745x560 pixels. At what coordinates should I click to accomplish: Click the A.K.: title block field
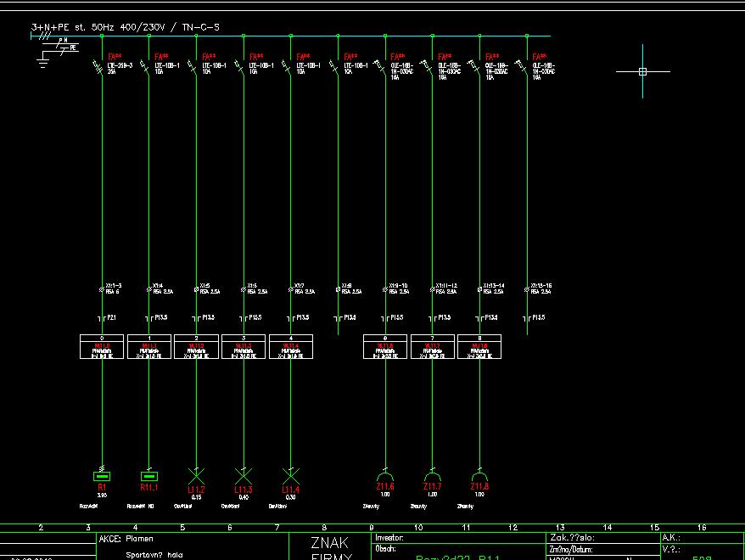[671, 538]
